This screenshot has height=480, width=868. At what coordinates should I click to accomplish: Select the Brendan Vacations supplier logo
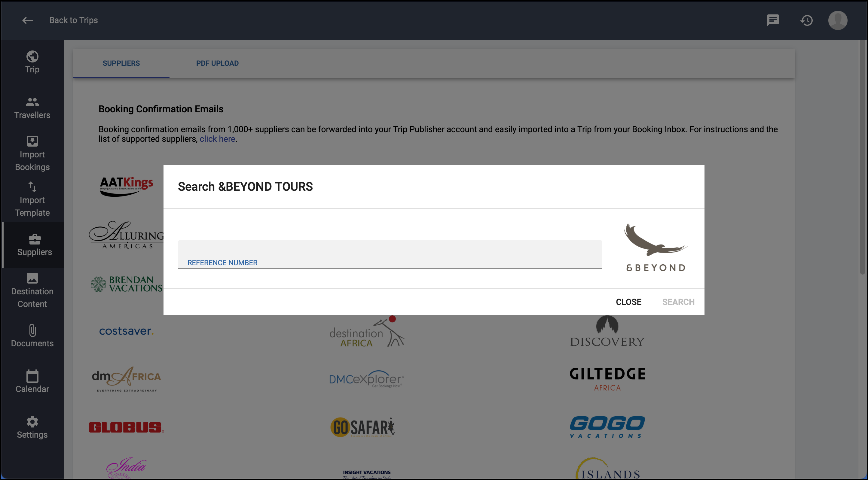point(126,284)
